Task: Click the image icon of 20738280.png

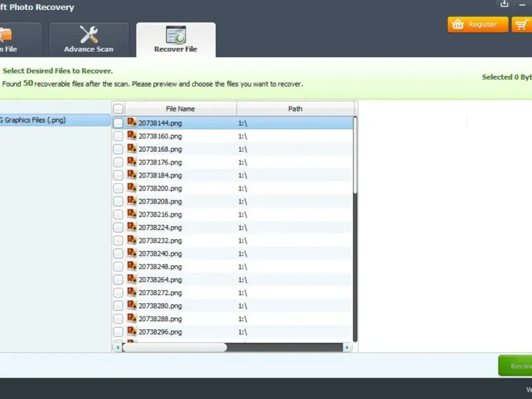Action: click(132, 305)
